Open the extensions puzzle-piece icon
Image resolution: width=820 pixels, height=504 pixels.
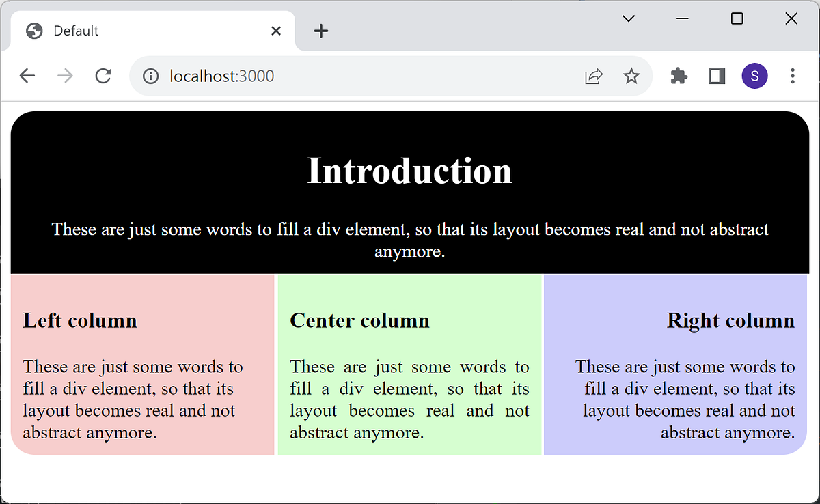tap(678, 76)
